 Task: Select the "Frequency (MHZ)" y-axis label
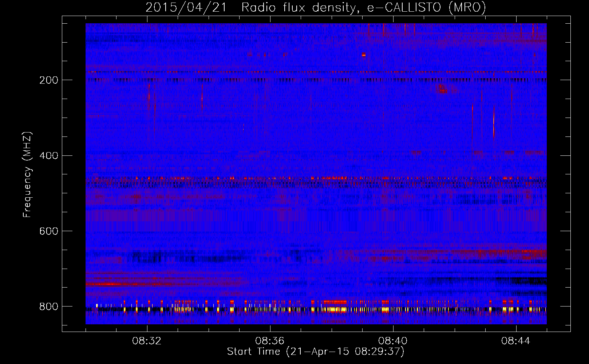(x=27, y=174)
